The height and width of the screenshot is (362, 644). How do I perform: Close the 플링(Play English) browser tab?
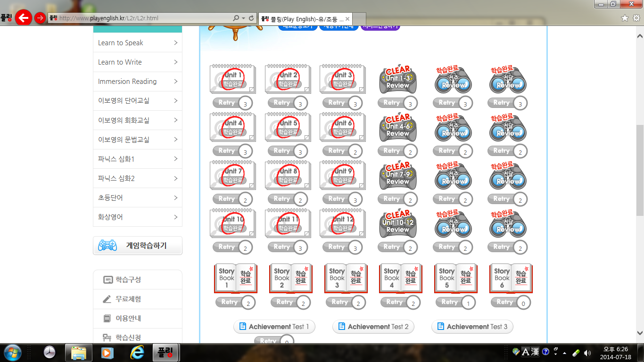coord(348,18)
